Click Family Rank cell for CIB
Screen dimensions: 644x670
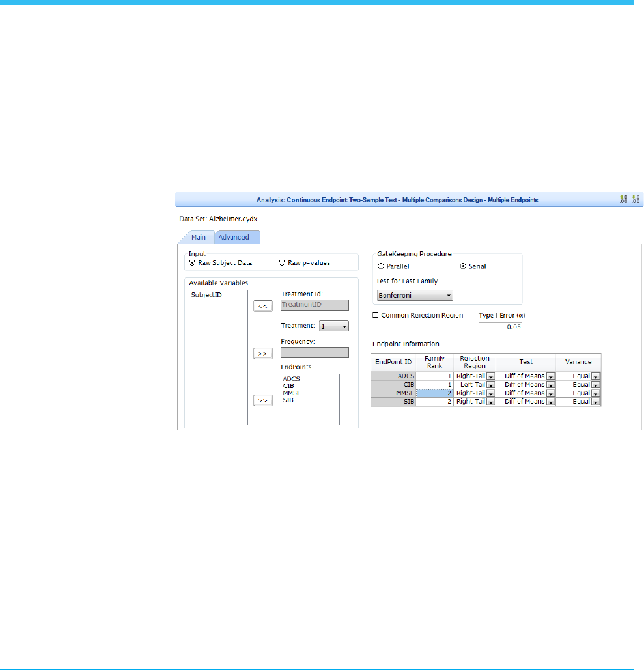click(x=434, y=385)
